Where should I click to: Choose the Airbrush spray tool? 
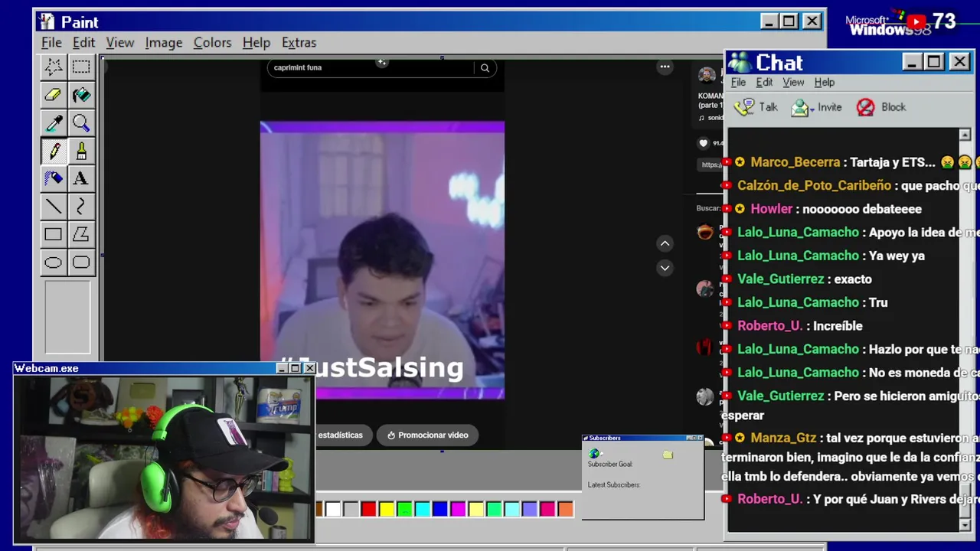53,178
